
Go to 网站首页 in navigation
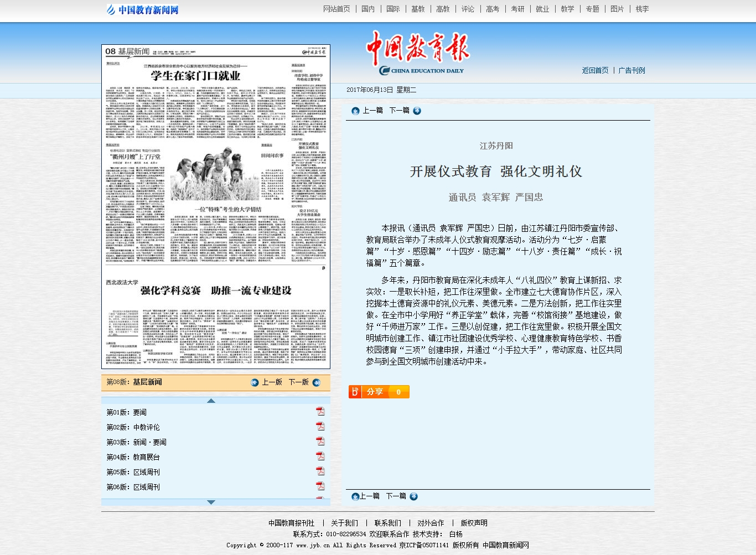[x=336, y=9]
